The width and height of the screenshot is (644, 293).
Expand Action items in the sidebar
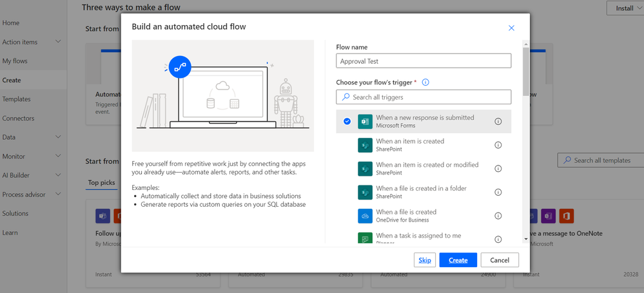tap(58, 41)
